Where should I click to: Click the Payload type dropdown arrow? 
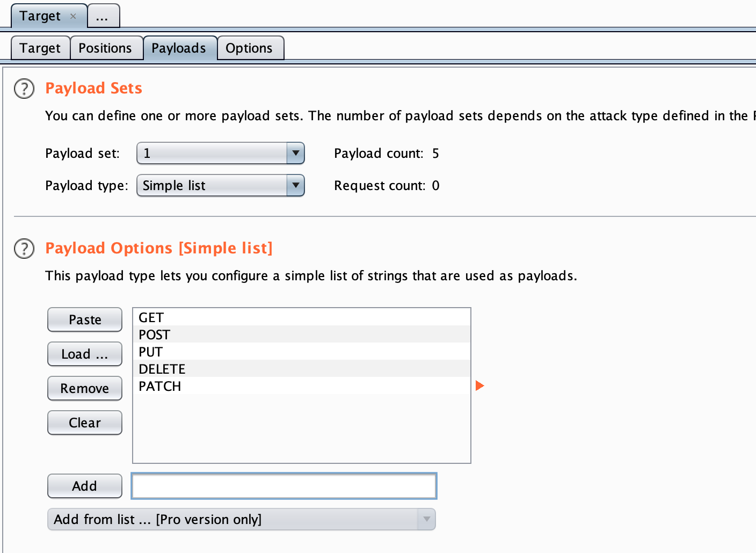[x=295, y=185]
